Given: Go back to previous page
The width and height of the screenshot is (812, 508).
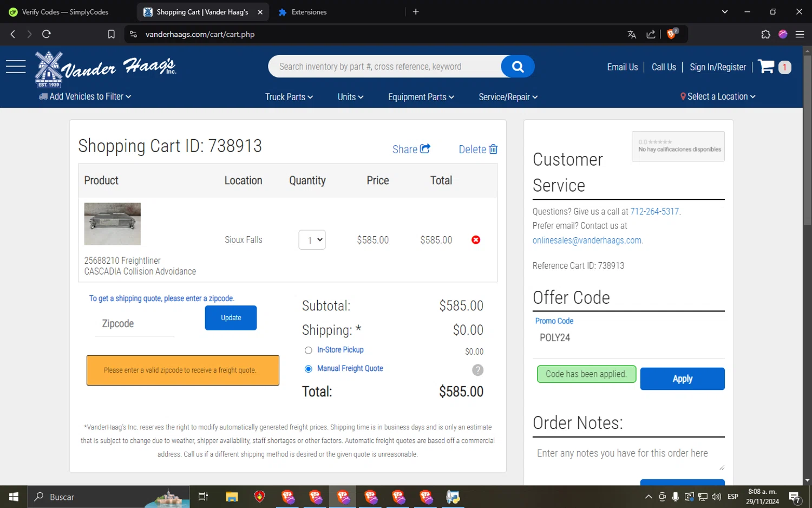Looking at the screenshot, I should tap(13, 34).
